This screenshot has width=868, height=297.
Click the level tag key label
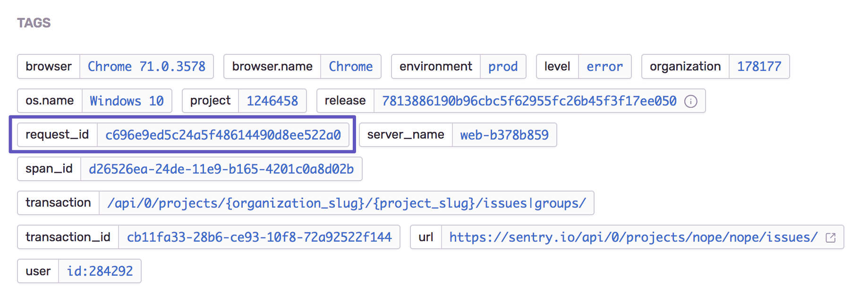click(x=557, y=67)
